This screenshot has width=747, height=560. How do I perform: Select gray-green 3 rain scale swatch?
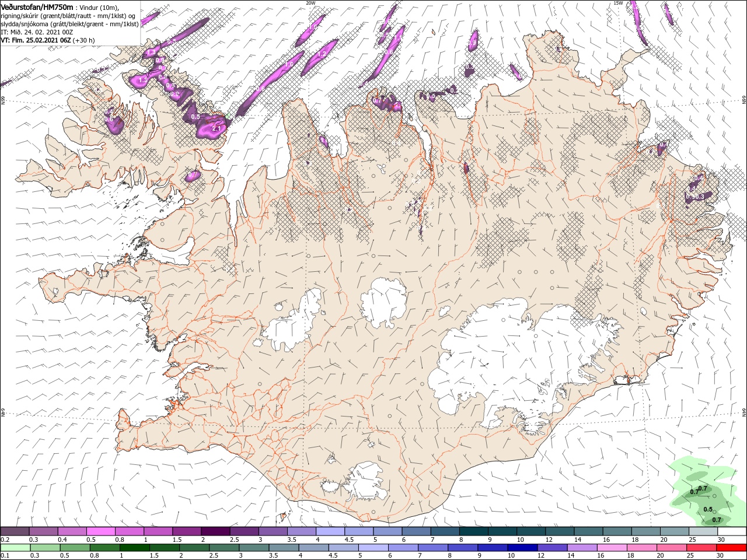(254, 547)
